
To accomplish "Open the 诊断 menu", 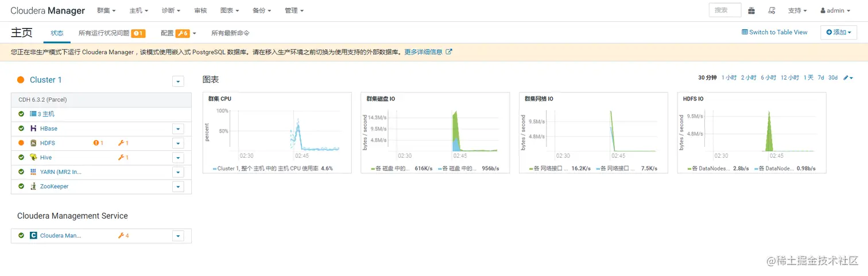I will coord(171,10).
